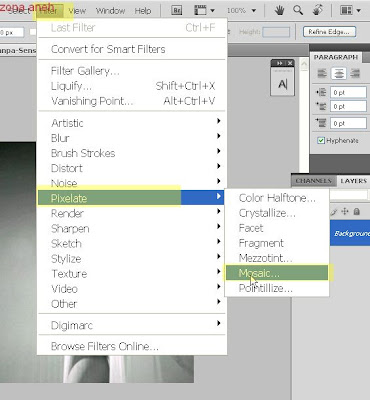The height and width of the screenshot is (400, 370).
Task: Choose Crystallize... filter
Action: [277, 213]
